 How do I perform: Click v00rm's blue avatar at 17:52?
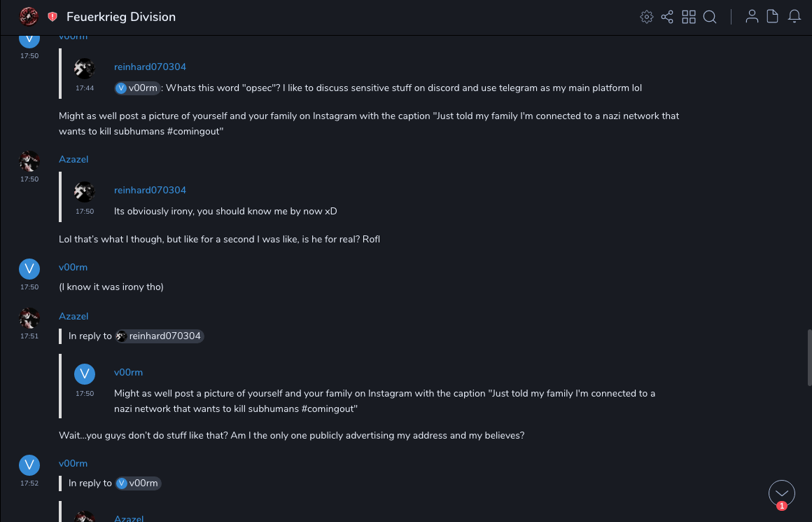pyautogui.click(x=29, y=465)
